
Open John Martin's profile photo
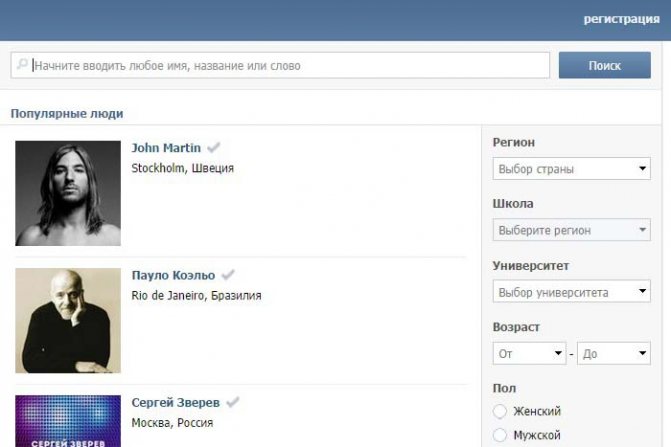pos(68,193)
